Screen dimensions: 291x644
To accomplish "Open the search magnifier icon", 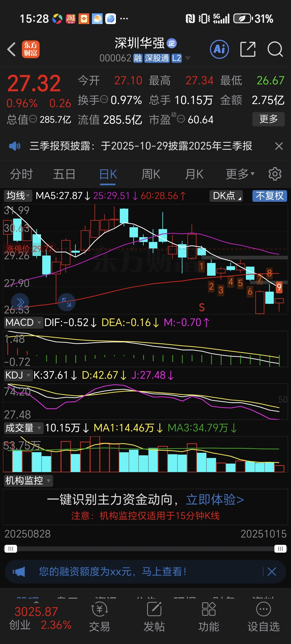I will (x=275, y=49).
